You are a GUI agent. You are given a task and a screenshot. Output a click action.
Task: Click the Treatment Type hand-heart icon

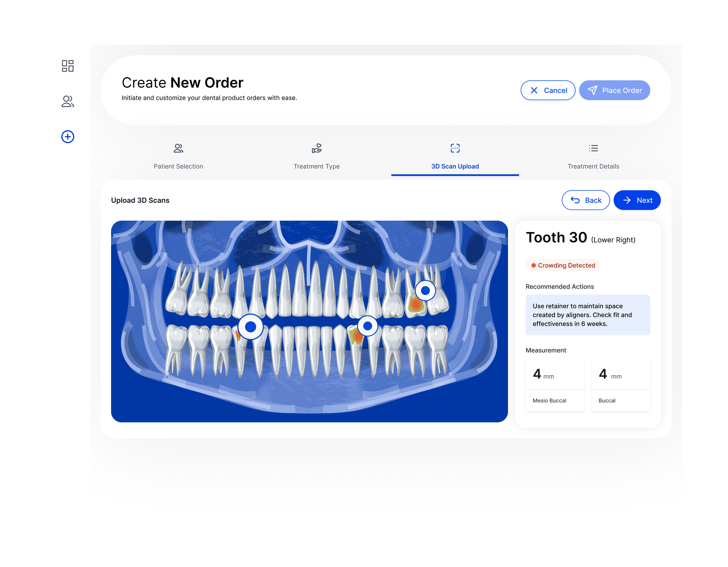(x=317, y=148)
